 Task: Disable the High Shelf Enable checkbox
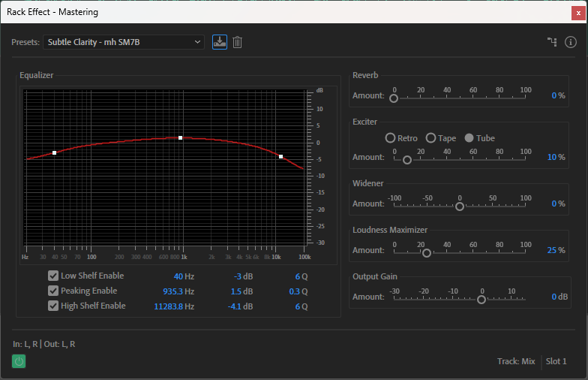(x=53, y=306)
